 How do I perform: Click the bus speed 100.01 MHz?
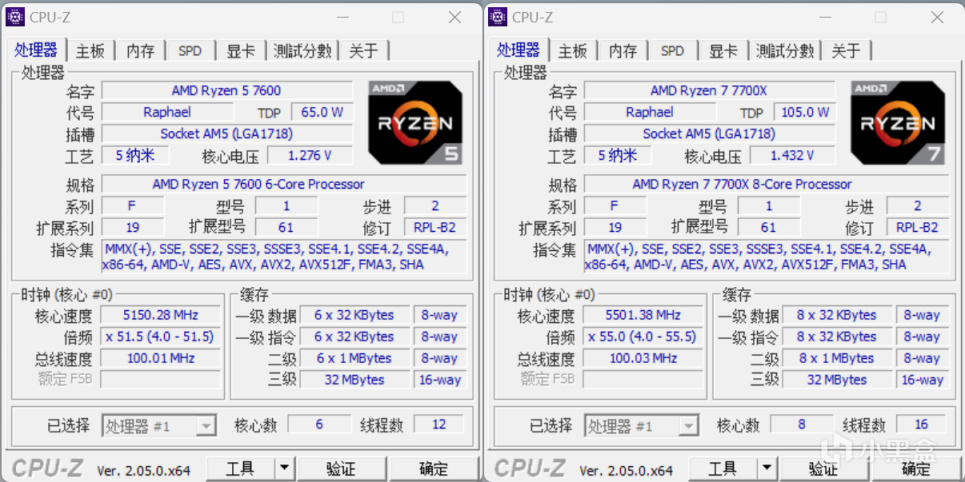(x=160, y=358)
